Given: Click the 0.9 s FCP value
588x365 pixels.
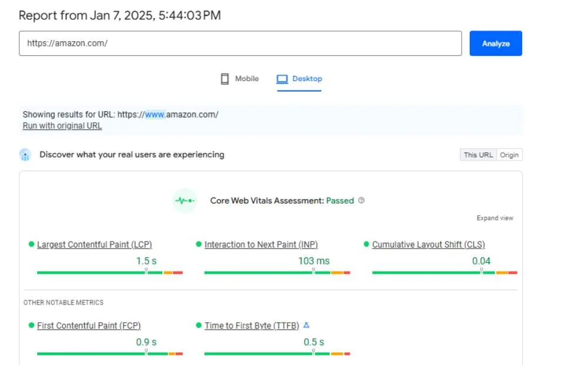Looking at the screenshot, I should coord(146,342).
